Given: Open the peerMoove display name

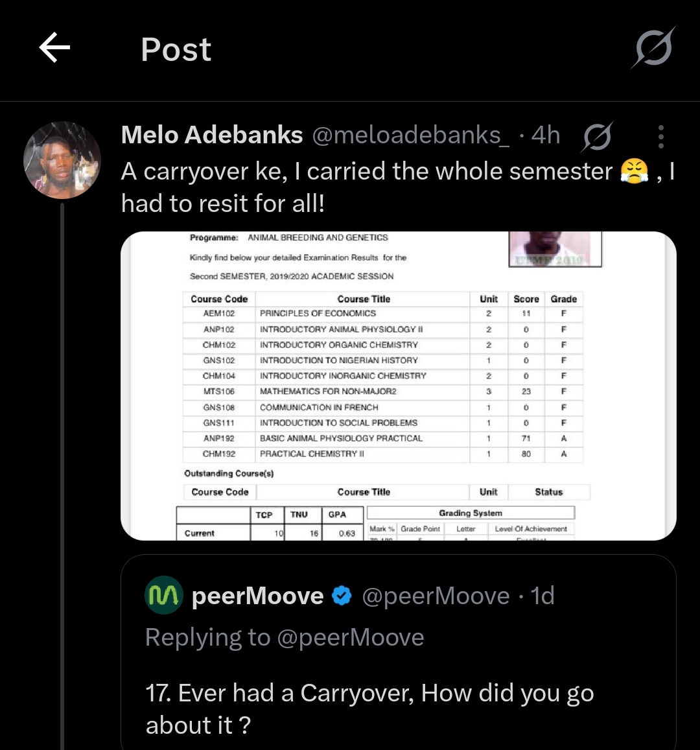Looking at the screenshot, I should coord(258,596).
